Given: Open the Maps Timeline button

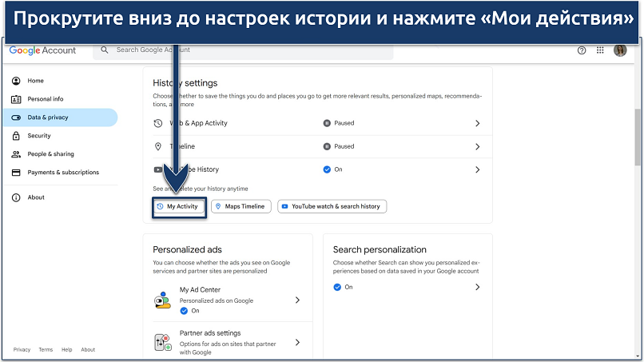Looking at the screenshot, I should point(241,206).
